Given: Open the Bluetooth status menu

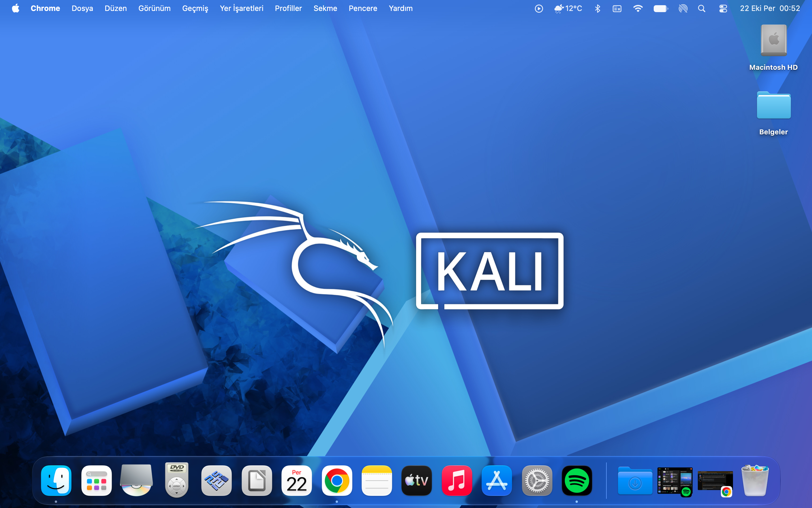Looking at the screenshot, I should coord(597,8).
